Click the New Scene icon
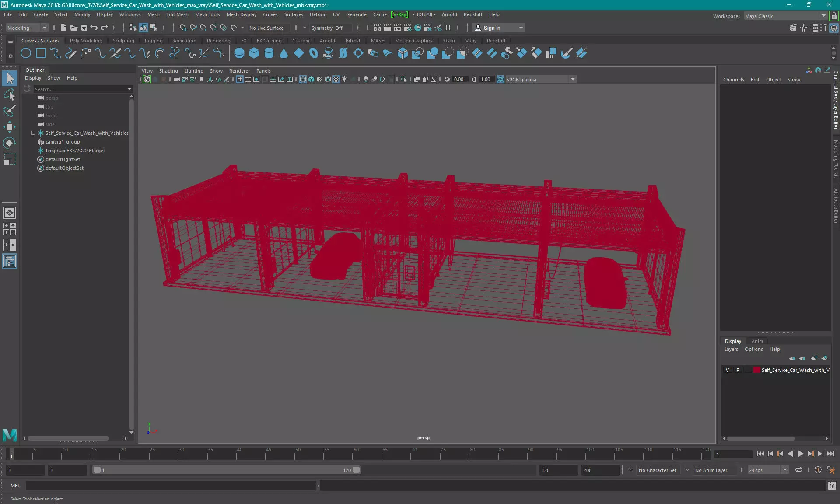This screenshot has height=504, width=840. click(64, 28)
